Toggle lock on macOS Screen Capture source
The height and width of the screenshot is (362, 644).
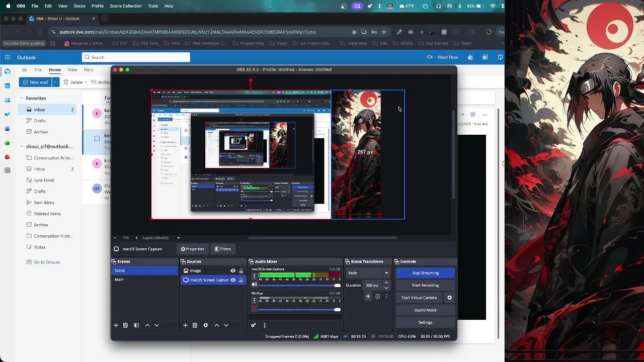241,280
